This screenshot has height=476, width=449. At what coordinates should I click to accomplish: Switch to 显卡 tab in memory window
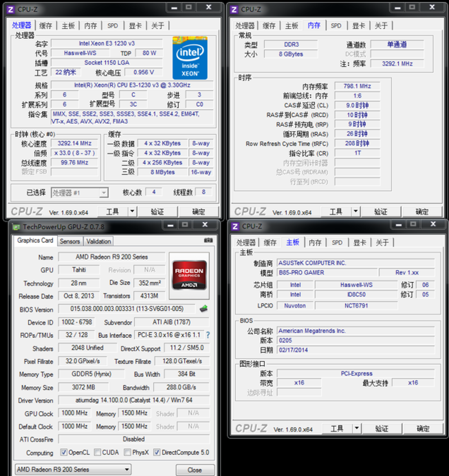358,26
